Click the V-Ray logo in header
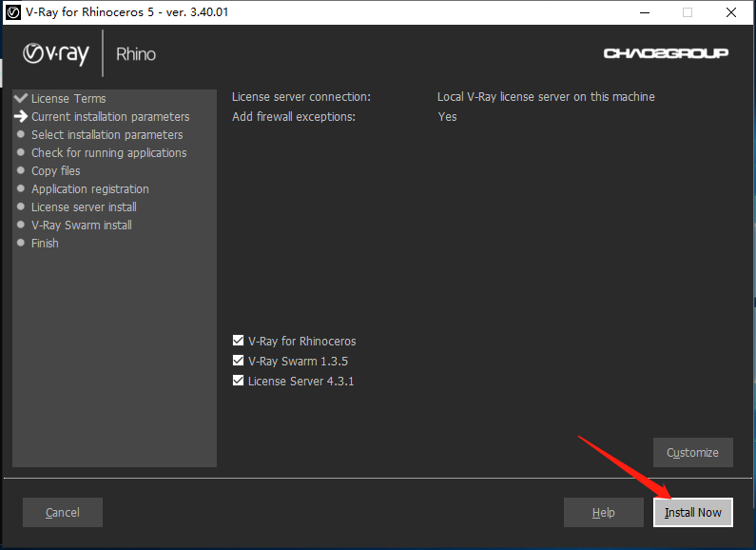The width and height of the screenshot is (756, 550). click(56, 54)
